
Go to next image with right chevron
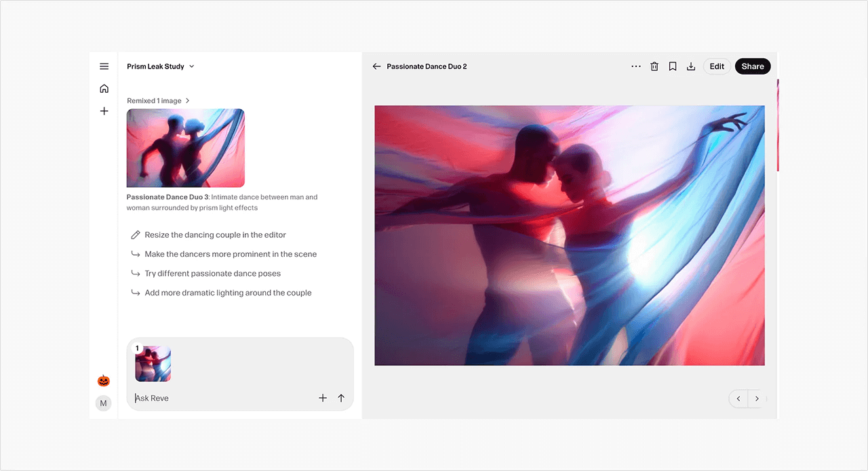coord(757,399)
